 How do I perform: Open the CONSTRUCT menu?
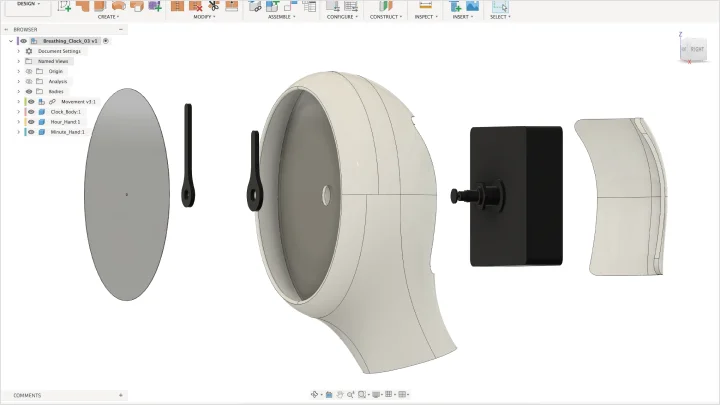point(386,17)
